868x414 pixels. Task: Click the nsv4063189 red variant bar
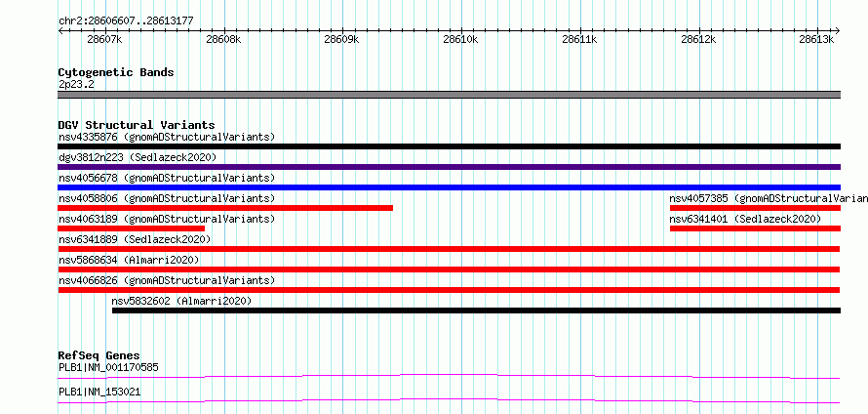click(132, 228)
